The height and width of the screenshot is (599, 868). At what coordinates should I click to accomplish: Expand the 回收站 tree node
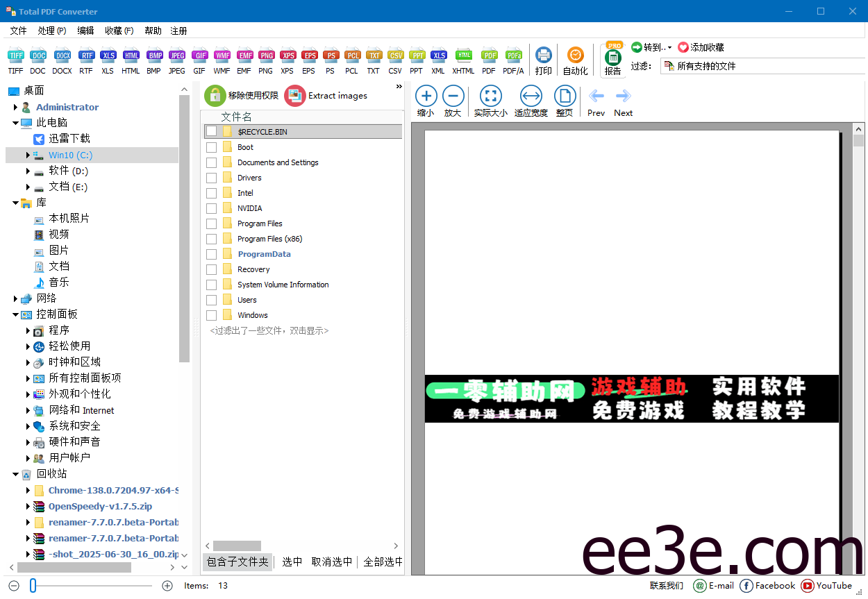point(15,474)
